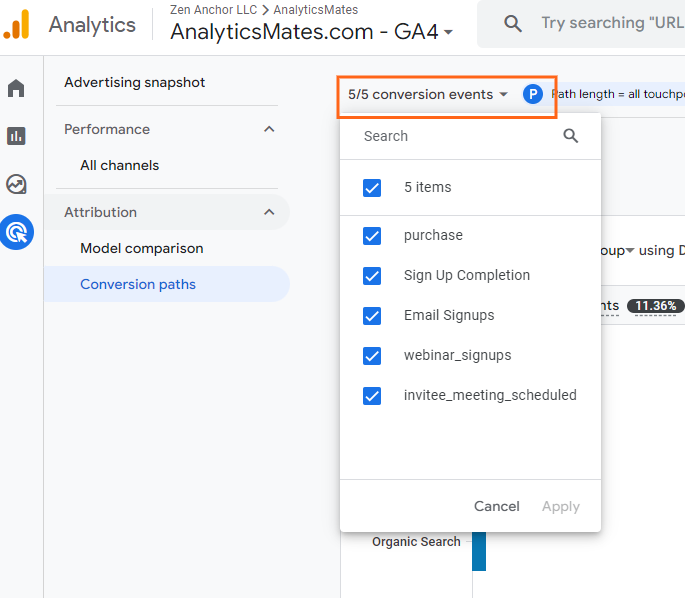This screenshot has height=598, width=685.
Task: Click the AnalyticsMates breadcrumb
Action: click(315, 10)
